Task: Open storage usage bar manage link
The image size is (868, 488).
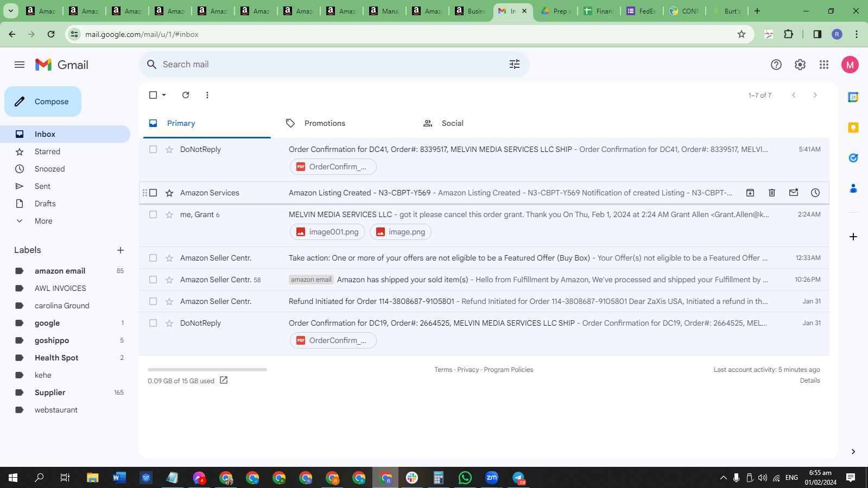Action: [x=224, y=381]
